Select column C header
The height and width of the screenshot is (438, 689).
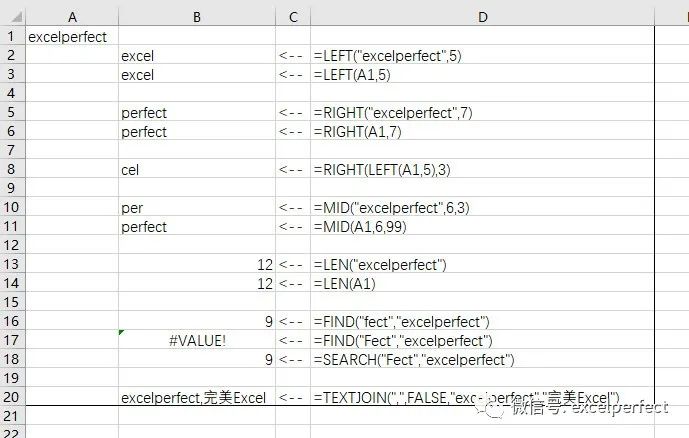(293, 17)
